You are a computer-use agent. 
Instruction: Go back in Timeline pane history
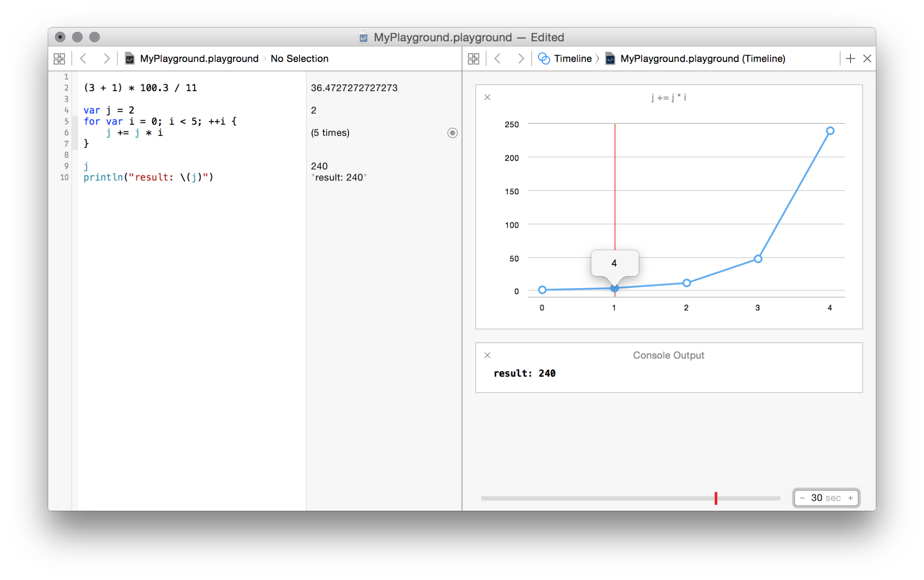pyautogui.click(x=497, y=59)
